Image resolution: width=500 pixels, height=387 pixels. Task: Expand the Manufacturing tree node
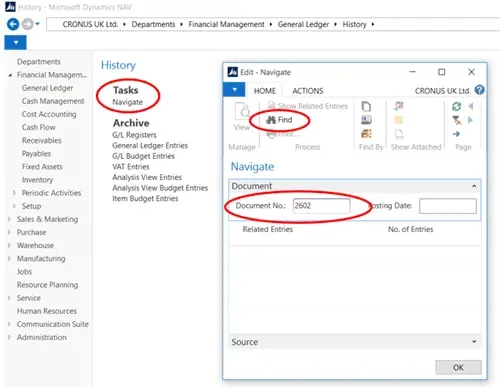pyautogui.click(x=9, y=258)
